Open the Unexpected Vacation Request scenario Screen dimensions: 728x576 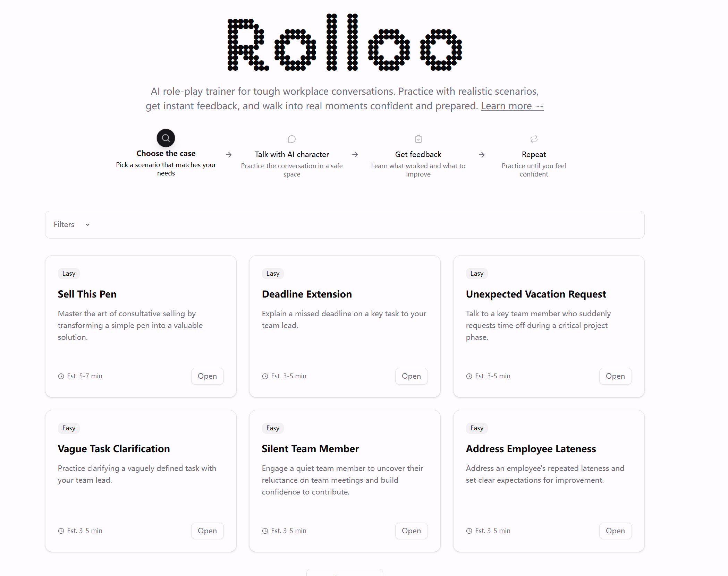(x=615, y=376)
